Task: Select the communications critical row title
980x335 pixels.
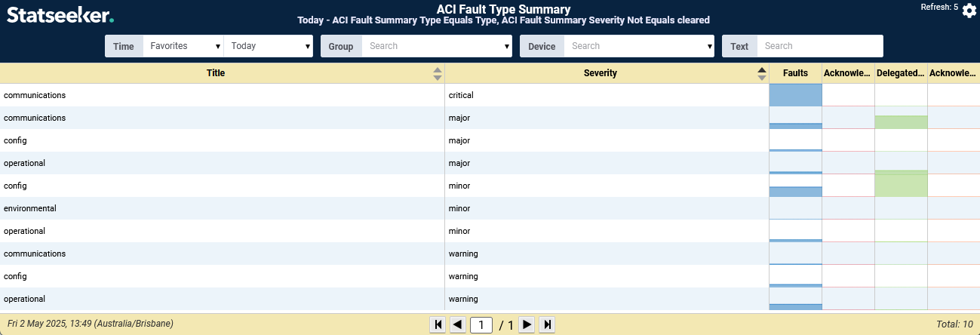Action: (35, 95)
